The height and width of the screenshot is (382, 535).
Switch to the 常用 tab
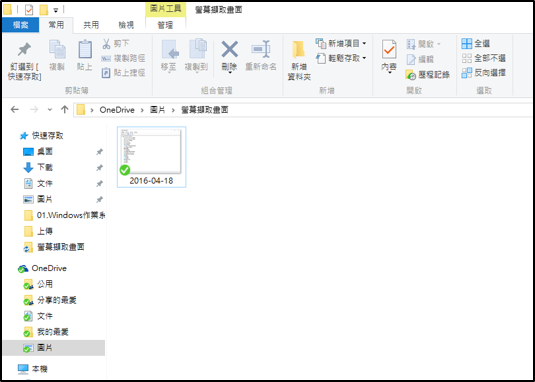[56, 25]
